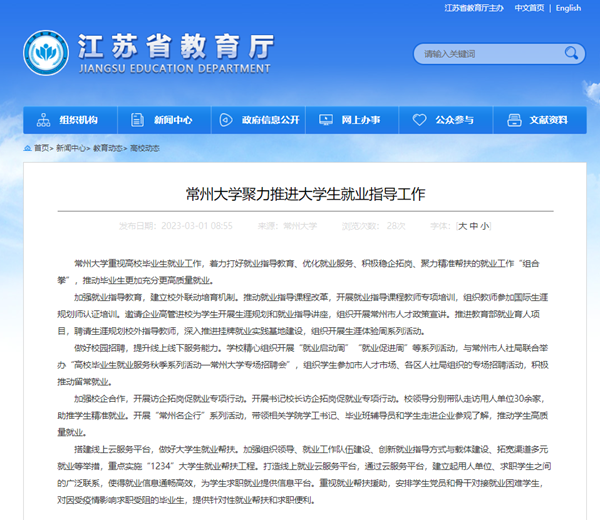Open the 组织机构 navigation menu
Screen dimensions: 600x520
coord(77,119)
